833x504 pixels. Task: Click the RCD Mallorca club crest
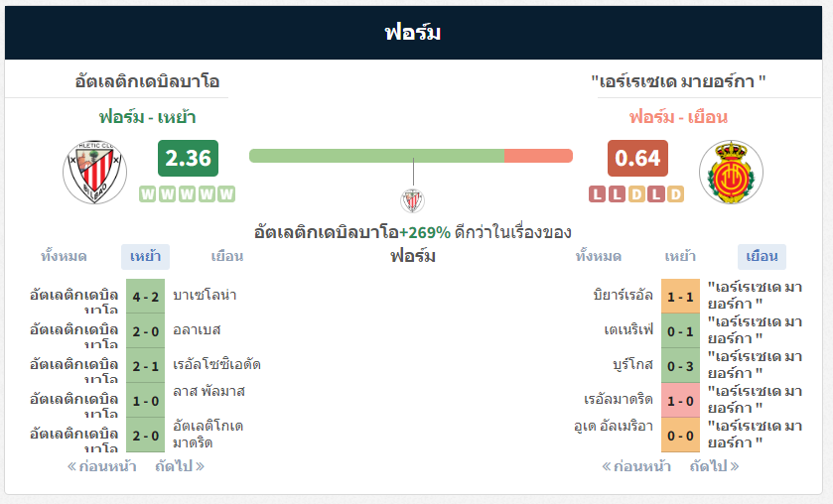click(x=731, y=172)
